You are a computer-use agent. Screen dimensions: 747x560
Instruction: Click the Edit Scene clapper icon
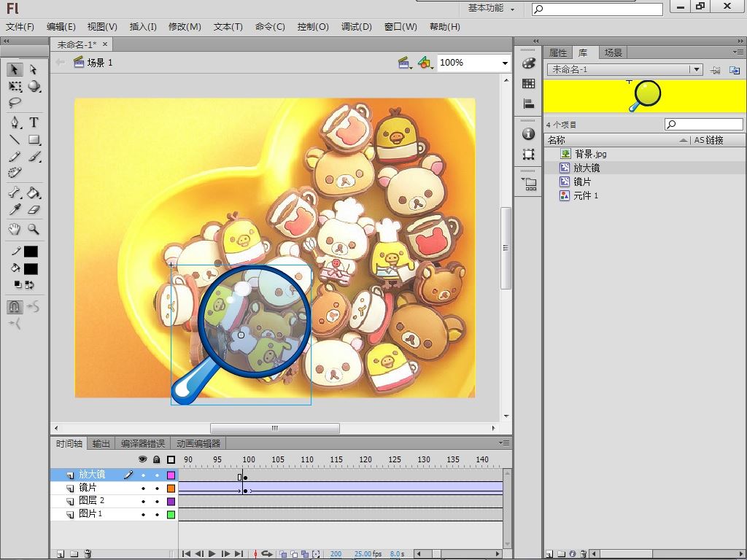[x=404, y=63]
